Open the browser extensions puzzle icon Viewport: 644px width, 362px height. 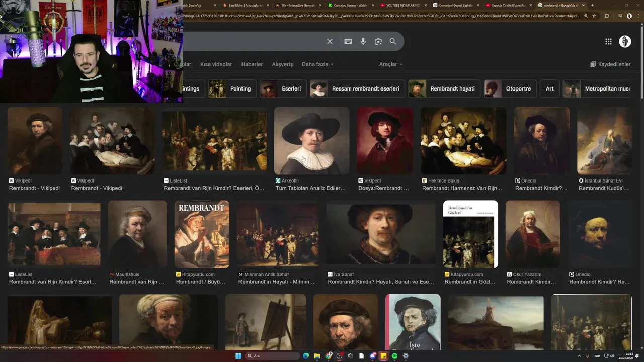coord(607,16)
